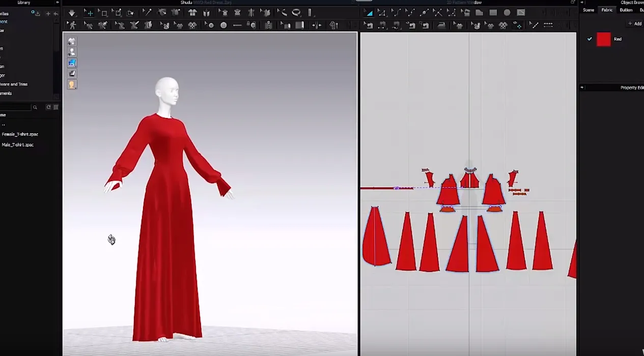Open the avatar skin display dropdown icon
The height and width of the screenshot is (356, 644).
[72, 85]
